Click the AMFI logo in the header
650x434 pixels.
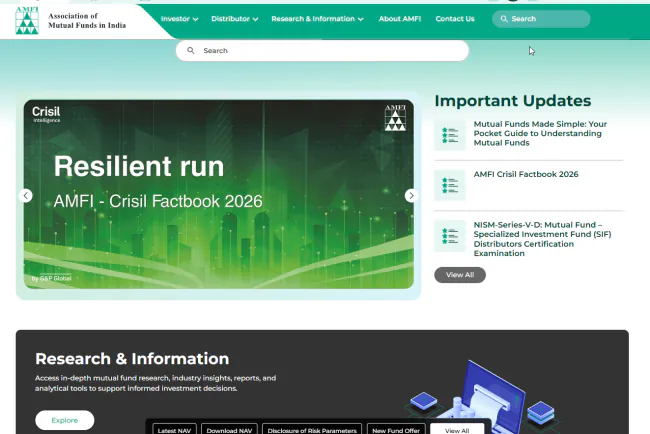pos(27,20)
